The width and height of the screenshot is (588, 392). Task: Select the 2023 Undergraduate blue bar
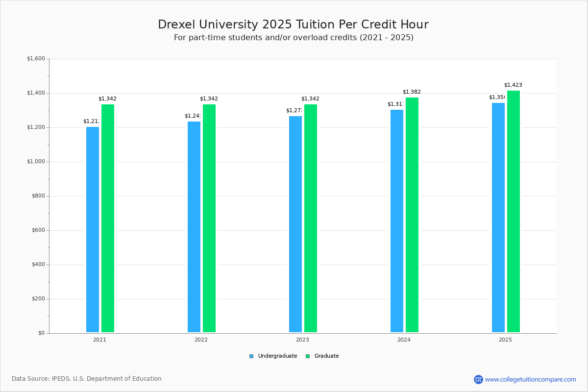coord(295,224)
